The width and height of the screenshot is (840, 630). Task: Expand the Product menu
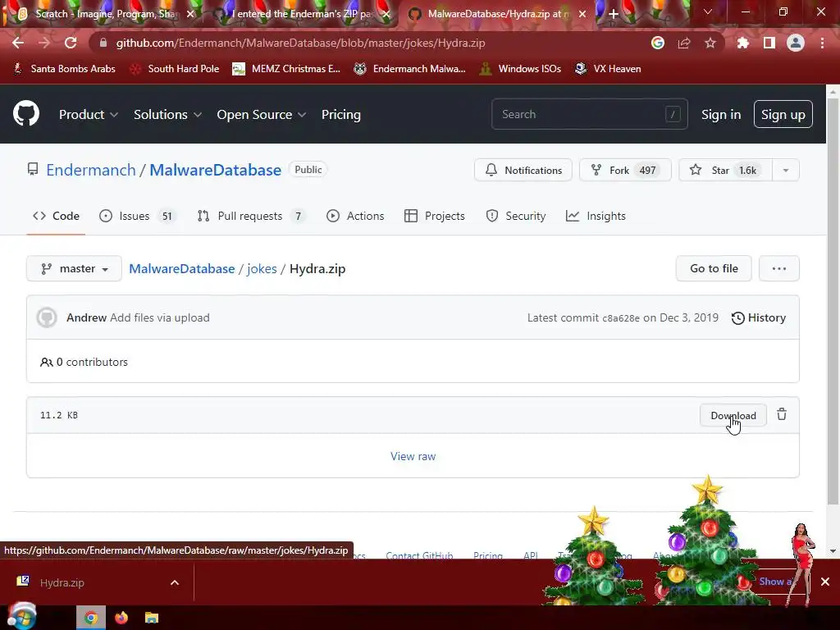(x=89, y=115)
